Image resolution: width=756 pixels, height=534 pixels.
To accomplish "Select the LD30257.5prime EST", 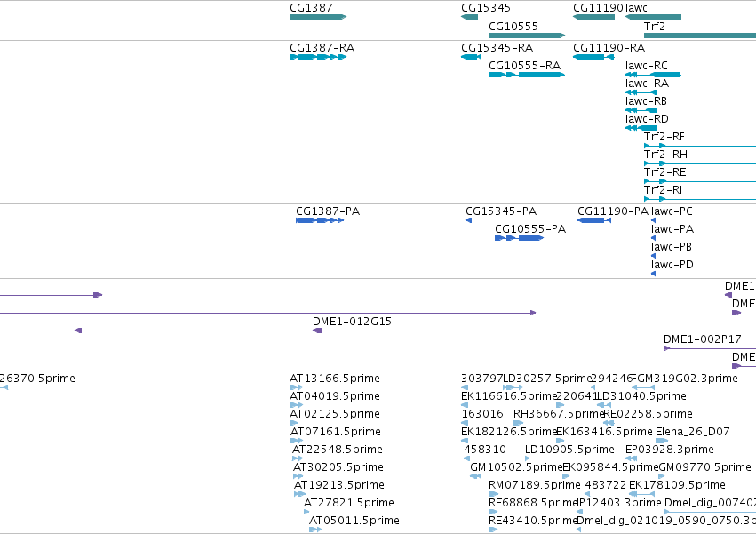I will [513, 387].
